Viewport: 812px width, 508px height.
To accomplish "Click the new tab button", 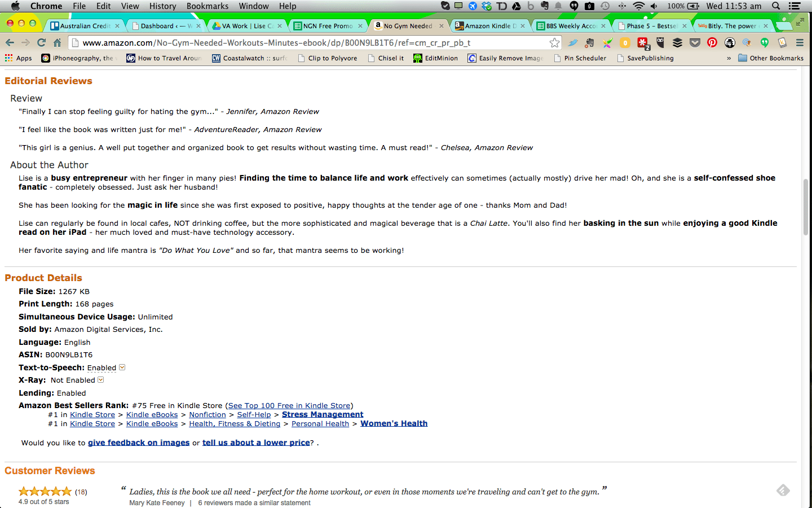I will tap(784, 26).
